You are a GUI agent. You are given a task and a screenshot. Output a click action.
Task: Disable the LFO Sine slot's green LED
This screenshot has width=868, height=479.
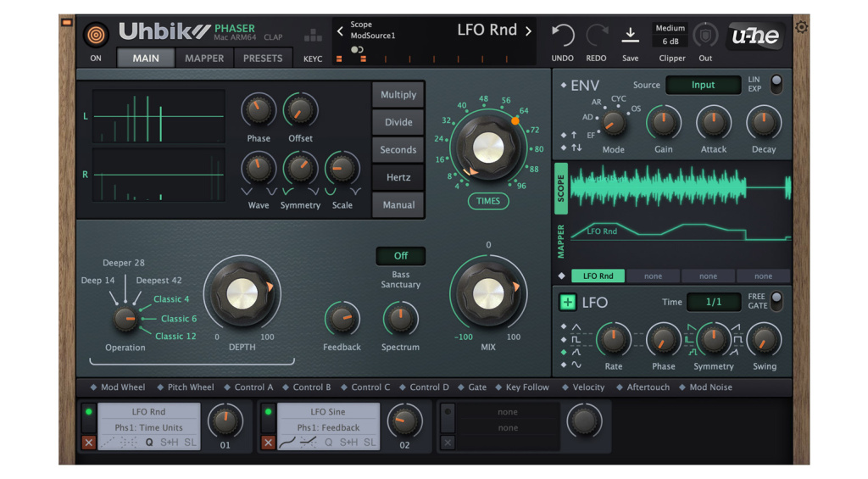268,412
